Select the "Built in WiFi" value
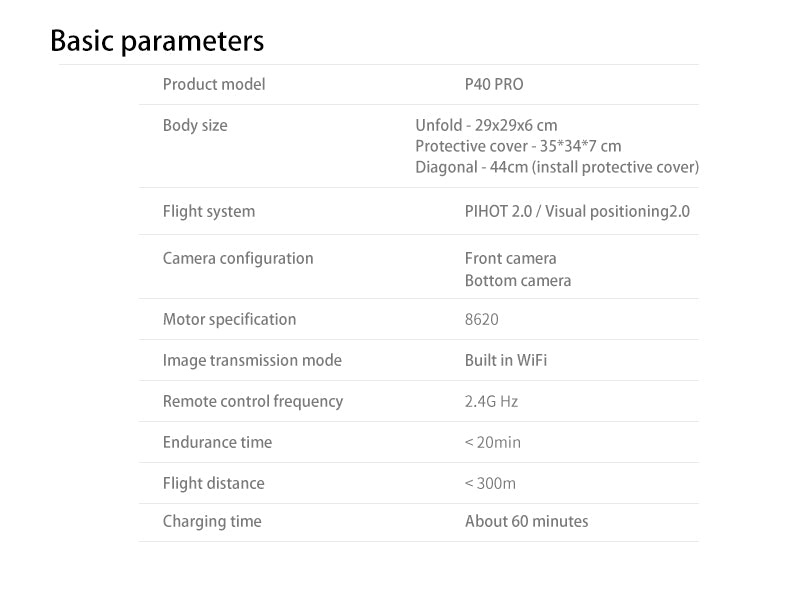 [x=506, y=360]
